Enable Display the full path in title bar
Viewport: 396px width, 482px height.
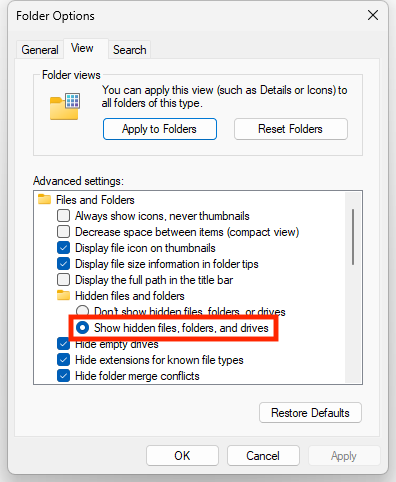click(63, 280)
